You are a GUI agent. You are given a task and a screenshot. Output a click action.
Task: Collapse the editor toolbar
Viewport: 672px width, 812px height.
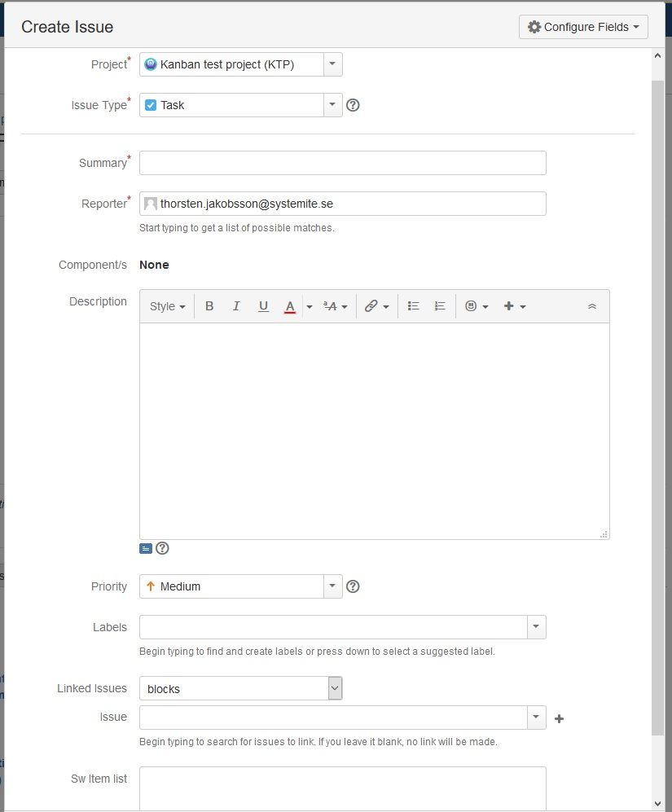592,306
